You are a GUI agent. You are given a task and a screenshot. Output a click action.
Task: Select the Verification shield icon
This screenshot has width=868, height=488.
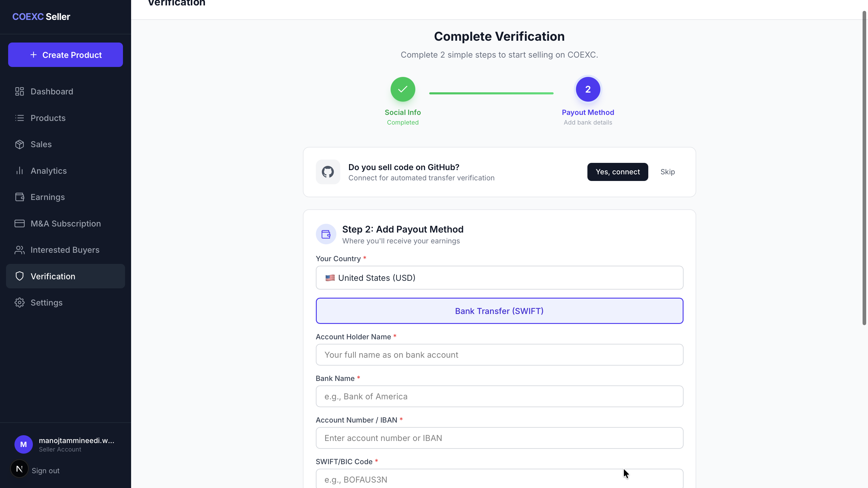click(x=19, y=276)
